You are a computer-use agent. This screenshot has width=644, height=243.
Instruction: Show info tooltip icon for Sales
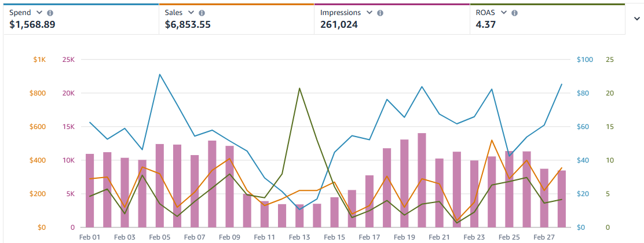point(202,13)
